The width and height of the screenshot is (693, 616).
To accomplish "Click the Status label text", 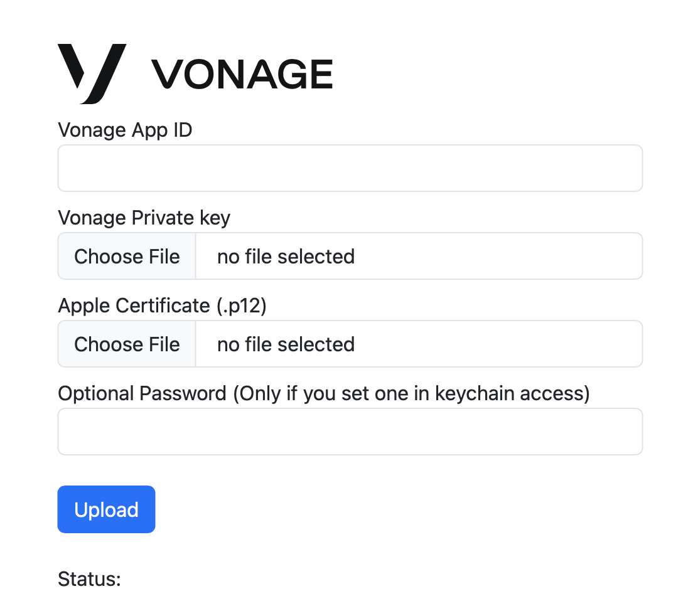I will pyautogui.click(x=89, y=579).
